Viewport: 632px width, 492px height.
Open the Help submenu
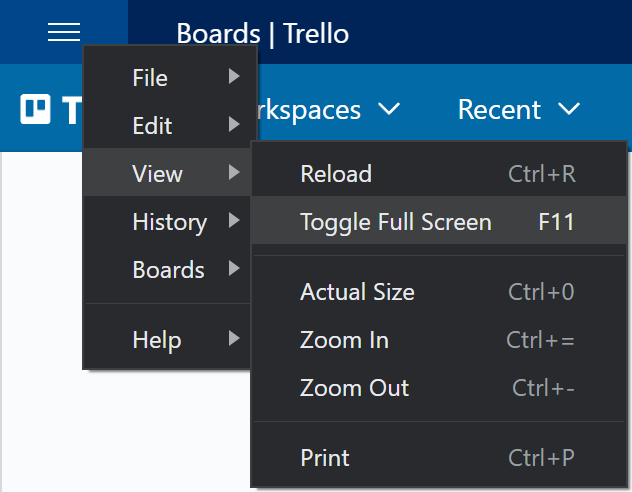[156, 340]
